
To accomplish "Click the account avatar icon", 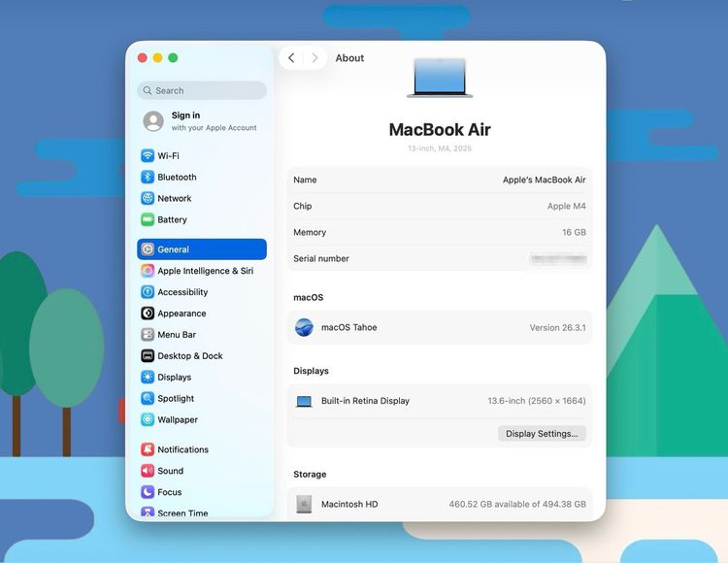I will [153, 121].
